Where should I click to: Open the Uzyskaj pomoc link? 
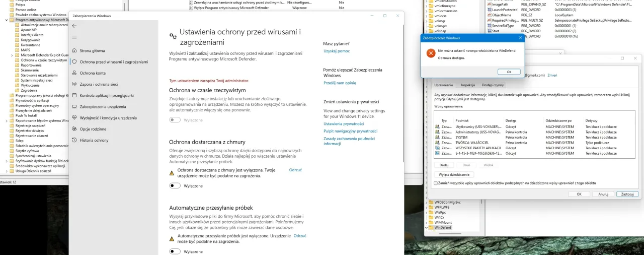(336, 51)
